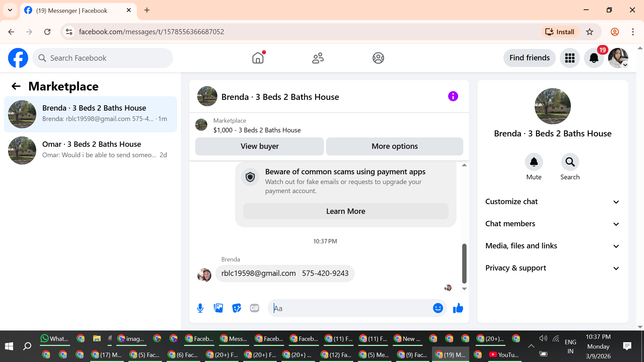644x362 pixels.
Task: Click the chat message scrollbar thumb
Action: pyautogui.click(x=464, y=263)
